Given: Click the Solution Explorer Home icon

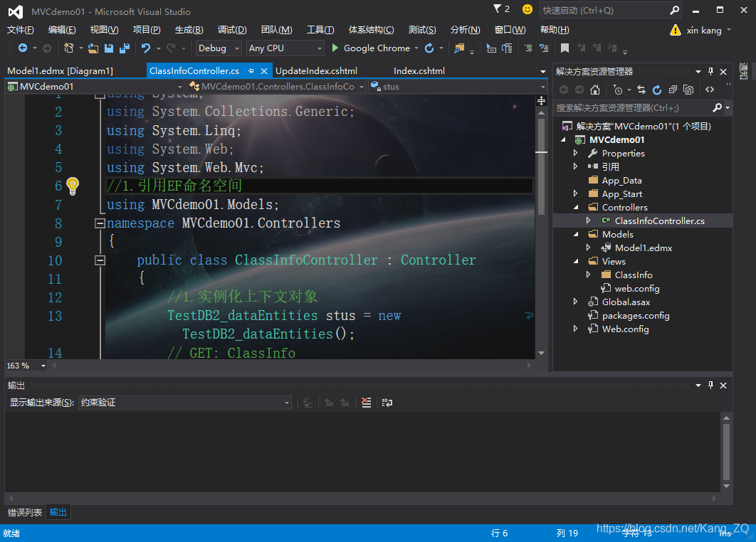Looking at the screenshot, I should pyautogui.click(x=595, y=90).
